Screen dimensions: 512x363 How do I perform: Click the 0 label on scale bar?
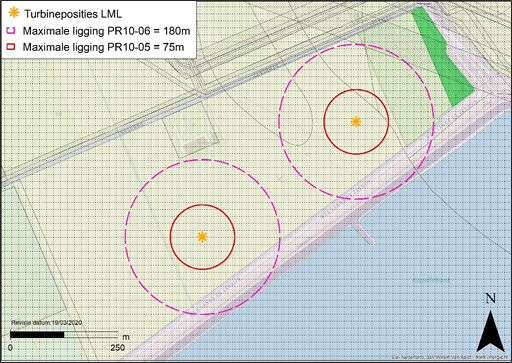tap(10, 348)
